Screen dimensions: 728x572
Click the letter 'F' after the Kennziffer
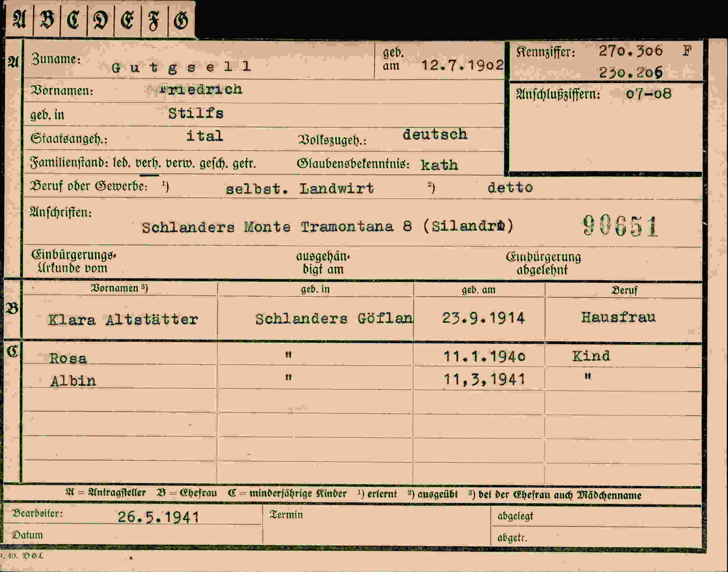(687, 51)
